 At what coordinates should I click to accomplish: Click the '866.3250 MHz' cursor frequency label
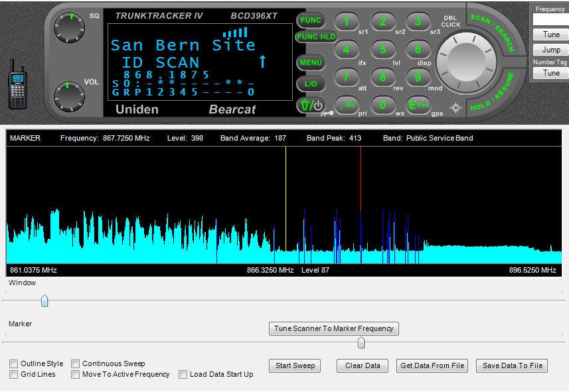(x=270, y=270)
